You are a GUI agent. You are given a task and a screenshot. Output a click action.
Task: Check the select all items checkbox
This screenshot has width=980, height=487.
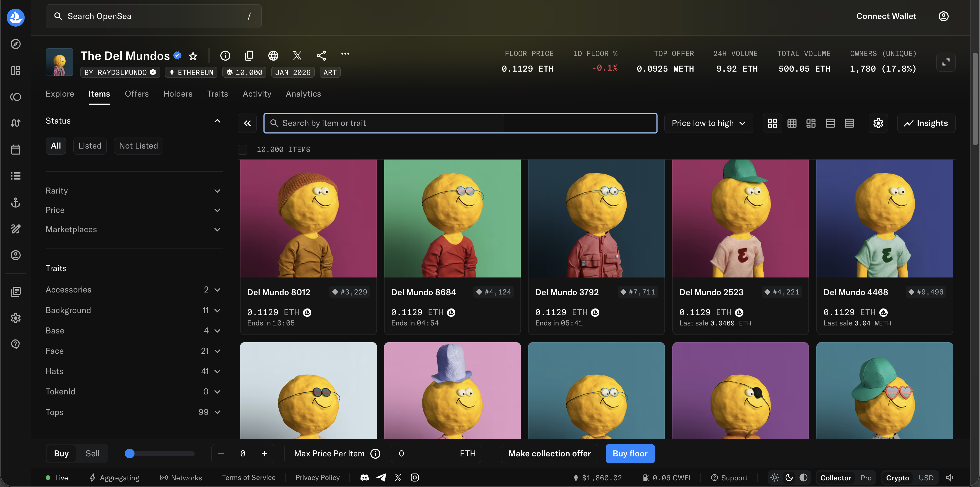coord(242,150)
